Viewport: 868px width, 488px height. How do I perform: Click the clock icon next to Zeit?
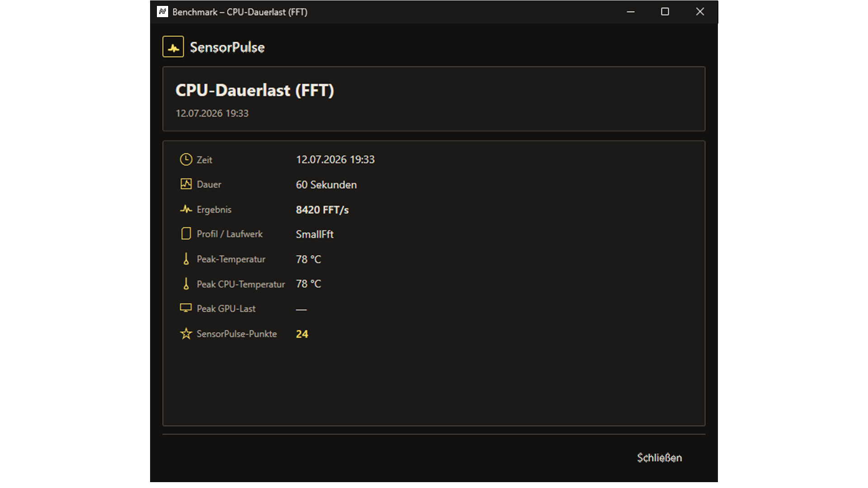click(186, 160)
